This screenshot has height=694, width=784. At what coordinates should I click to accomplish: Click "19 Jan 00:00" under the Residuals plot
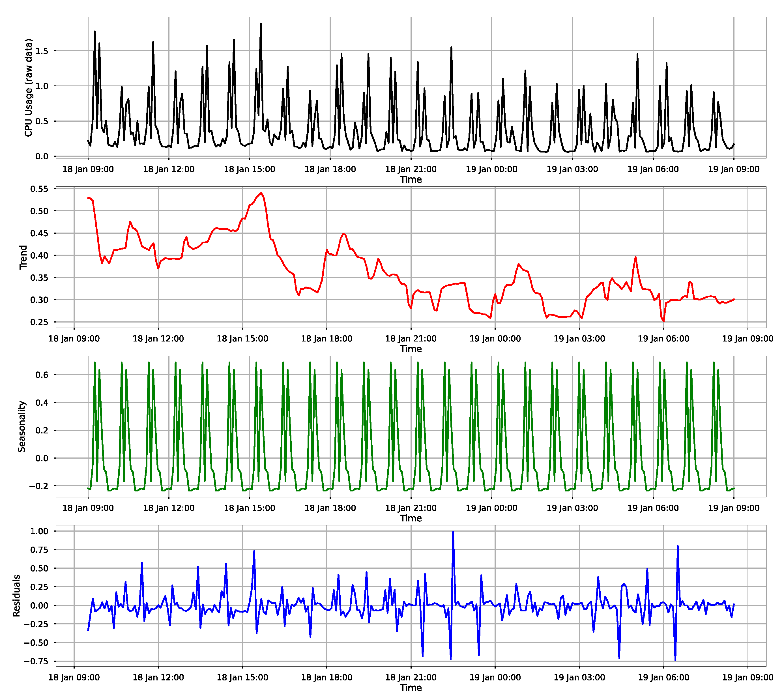coord(495,677)
